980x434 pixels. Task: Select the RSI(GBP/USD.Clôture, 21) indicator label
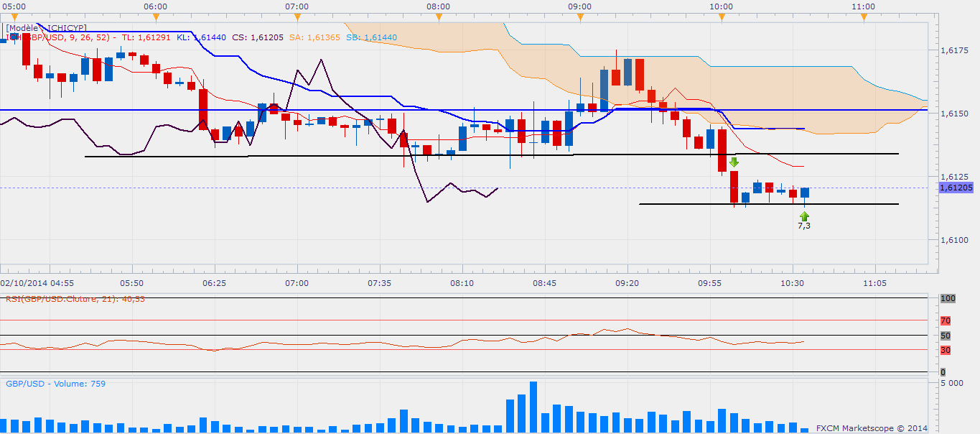point(75,298)
